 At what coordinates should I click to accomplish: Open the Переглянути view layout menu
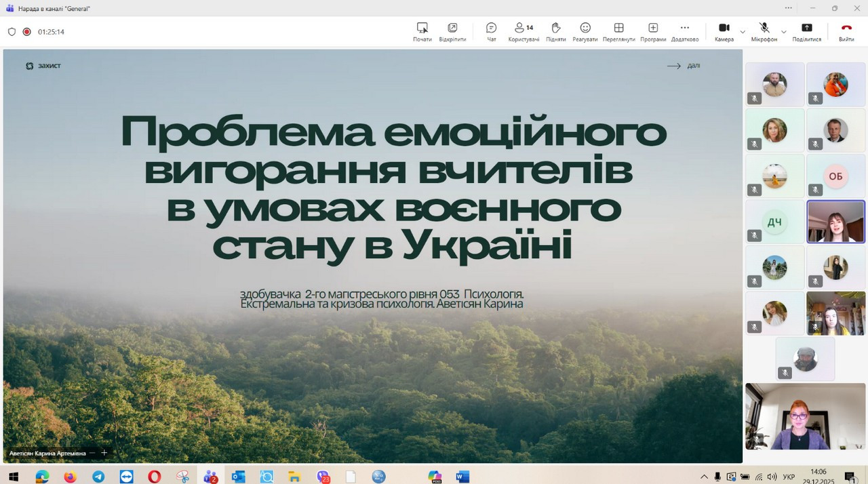[x=618, y=31]
